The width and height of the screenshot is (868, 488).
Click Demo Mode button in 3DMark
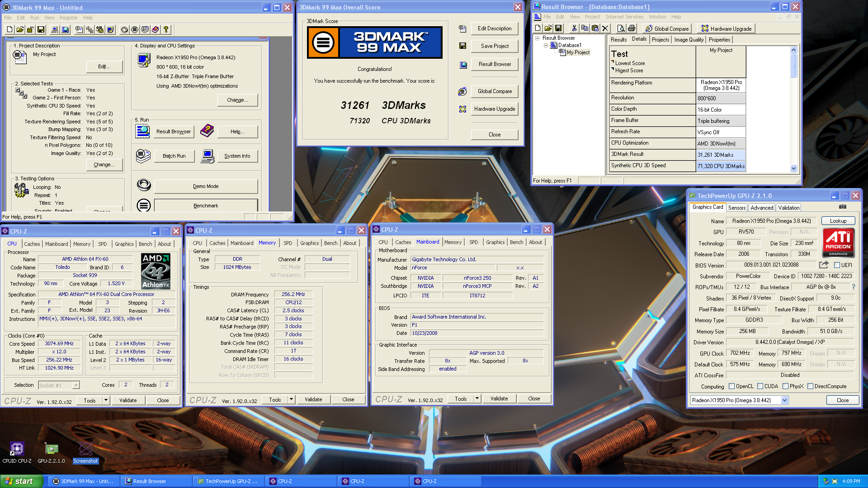pyautogui.click(x=206, y=186)
